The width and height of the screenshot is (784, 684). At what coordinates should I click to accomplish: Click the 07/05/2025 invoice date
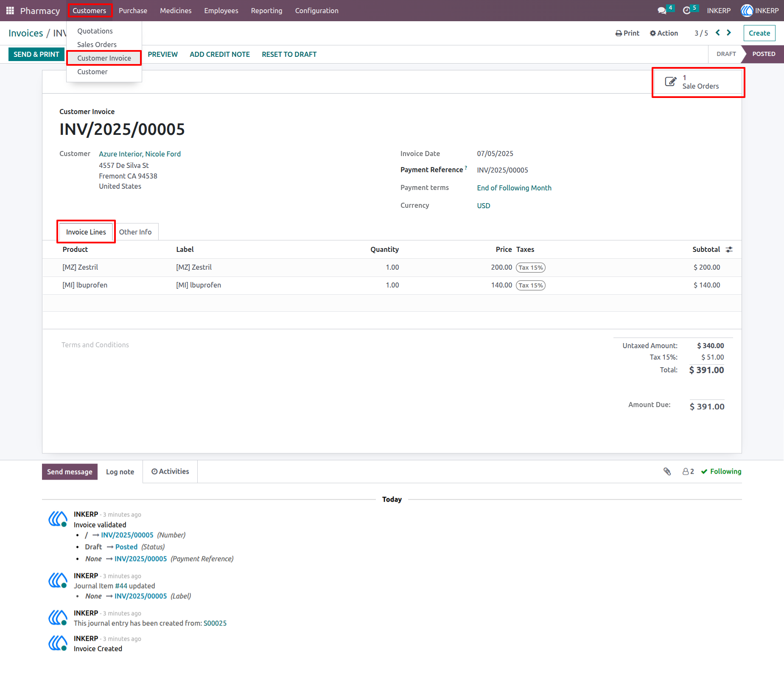[x=495, y=154]
